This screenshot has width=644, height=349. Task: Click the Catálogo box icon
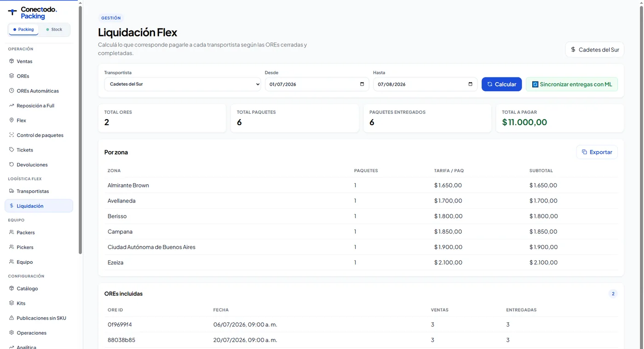click(x=11, y=289)
